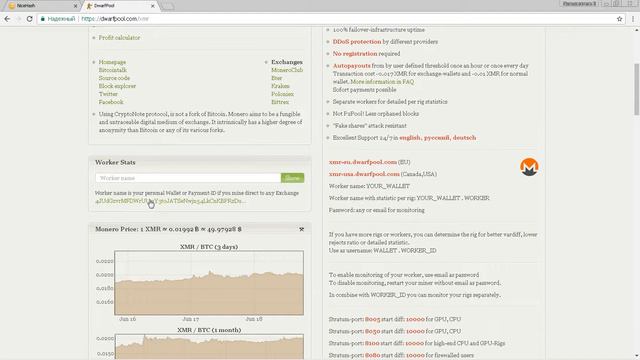Screen dimensions: 640x360
Task: Open the Profit calculator link
Action: click(x=119, y=38)
